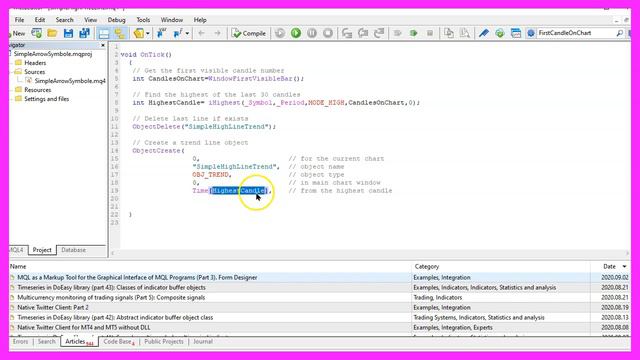Open the dropdown arrow beside the functions icon
The width and height of the screenshot is (640, 360).
[x=187, y=33]
